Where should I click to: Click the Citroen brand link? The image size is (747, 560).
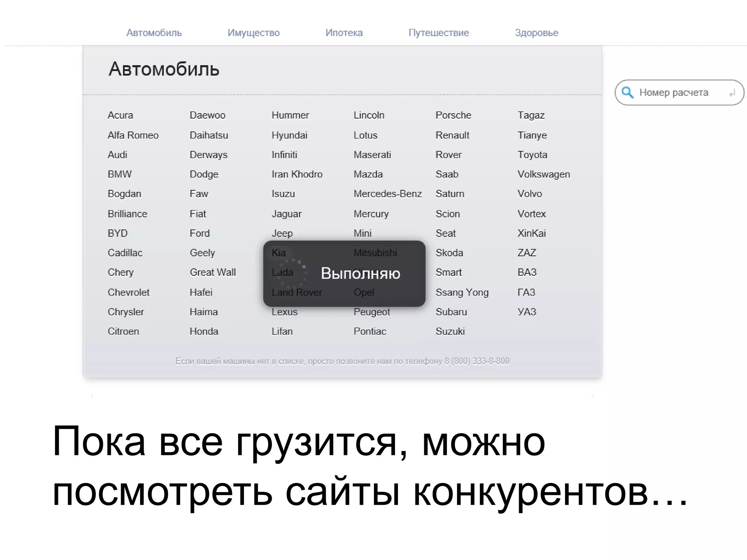click(x=123, y=331)
